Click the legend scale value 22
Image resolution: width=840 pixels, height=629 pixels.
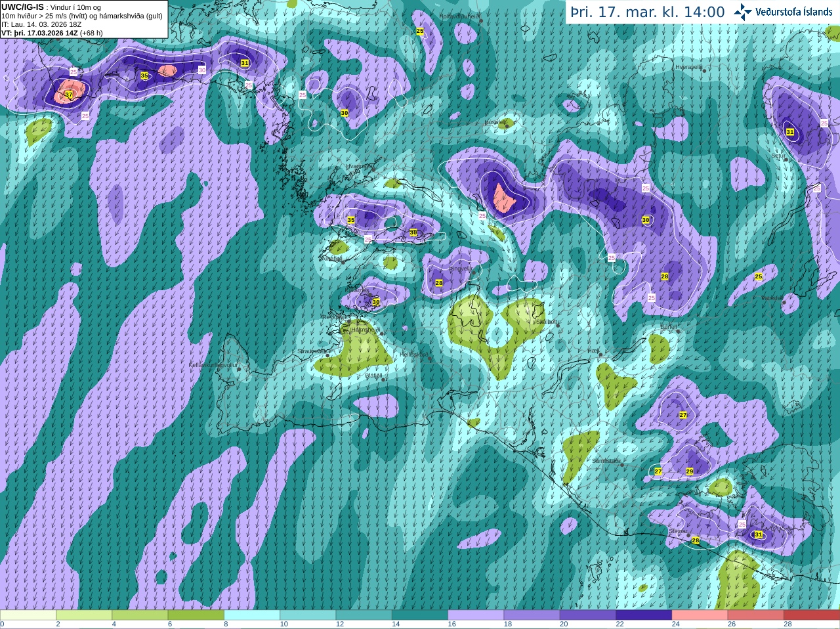tap(620, 624)
